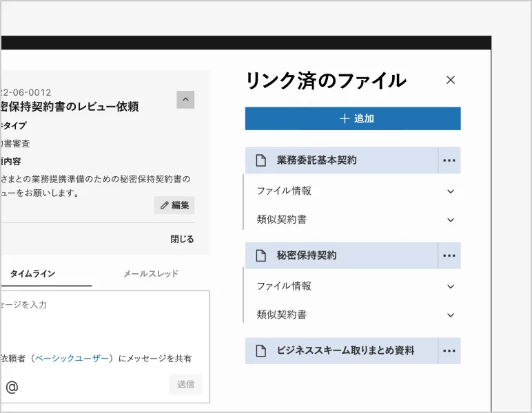Click the リンク済のファイル heading
The image size is (532, 413).
[326, 81]
